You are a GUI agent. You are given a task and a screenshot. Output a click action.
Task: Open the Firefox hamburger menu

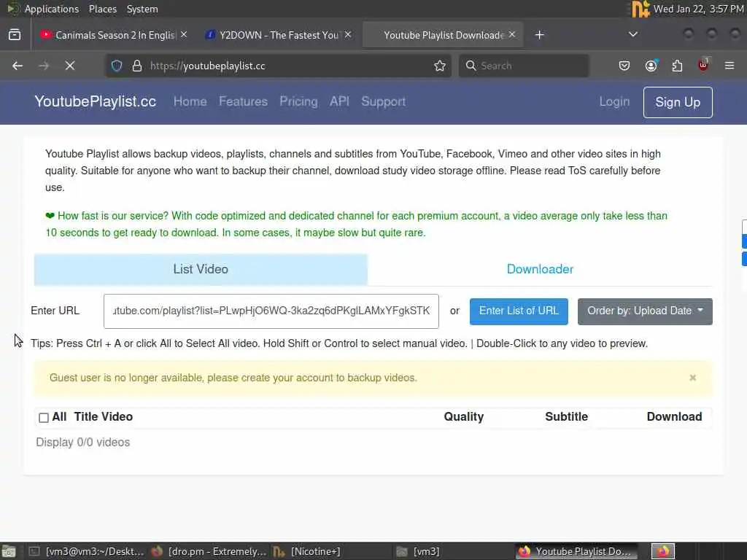(x=729, y=66)
